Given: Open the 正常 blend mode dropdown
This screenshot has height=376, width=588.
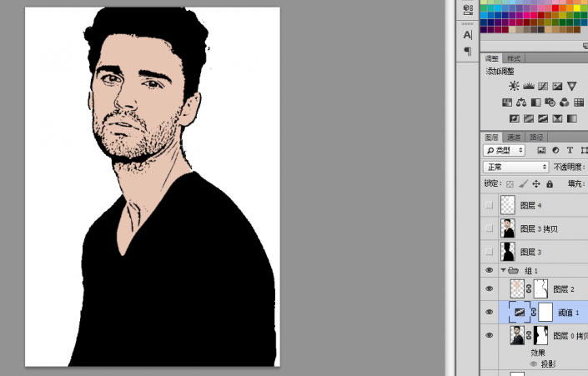Looking at the screenshot, I should coord(516,167).
